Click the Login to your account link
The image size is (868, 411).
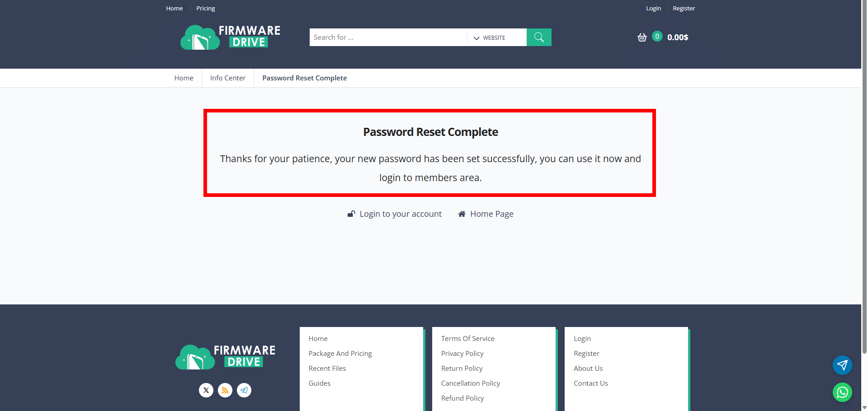(x=400, y=214)
